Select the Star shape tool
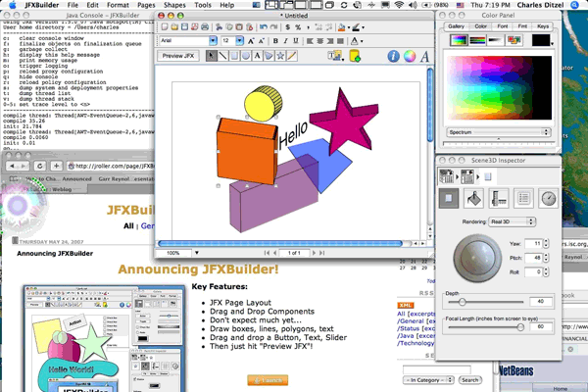 click(280, 56)
